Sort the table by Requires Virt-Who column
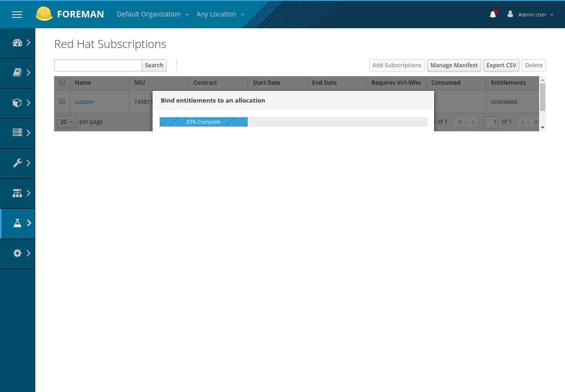Screen dimensions: 565x392 point(396,83)
